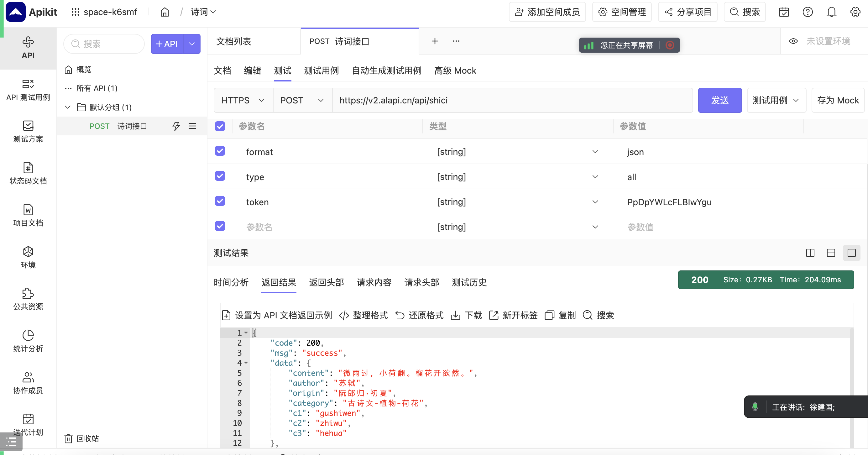Click the sidebar 搜索 search field

point(104,44)
